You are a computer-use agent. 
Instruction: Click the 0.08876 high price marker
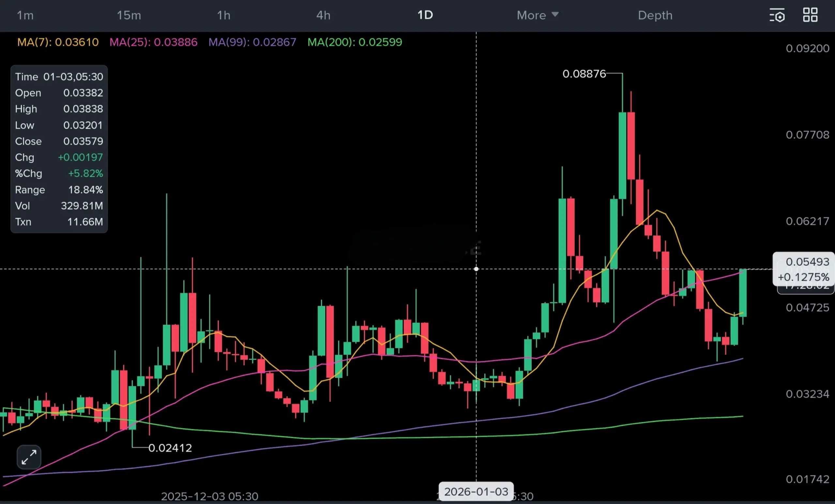tap(584, 73)
